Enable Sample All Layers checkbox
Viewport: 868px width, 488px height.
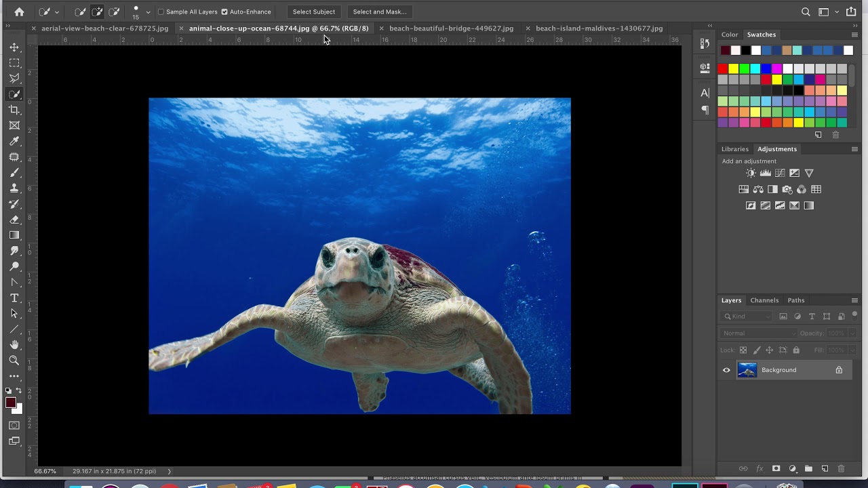161,12
